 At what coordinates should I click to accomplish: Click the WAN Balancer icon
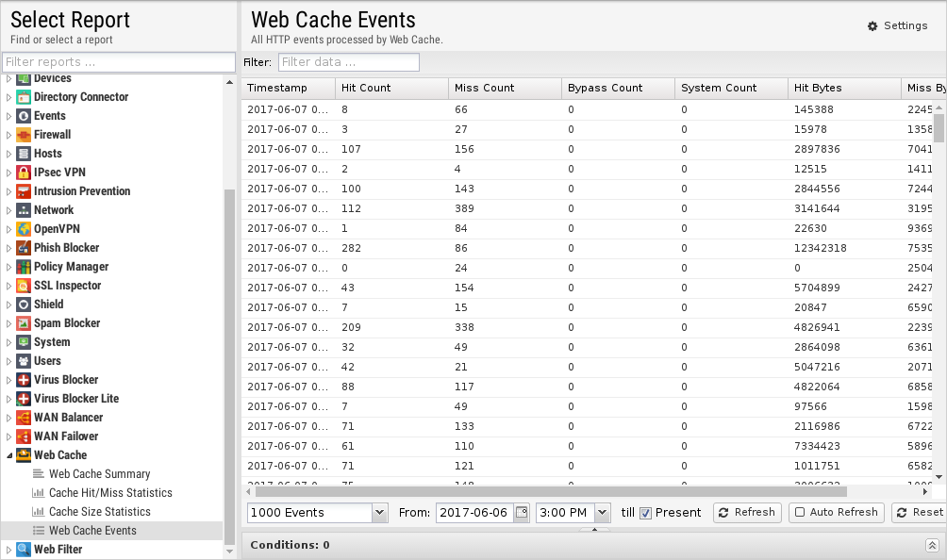coord(24,418)
